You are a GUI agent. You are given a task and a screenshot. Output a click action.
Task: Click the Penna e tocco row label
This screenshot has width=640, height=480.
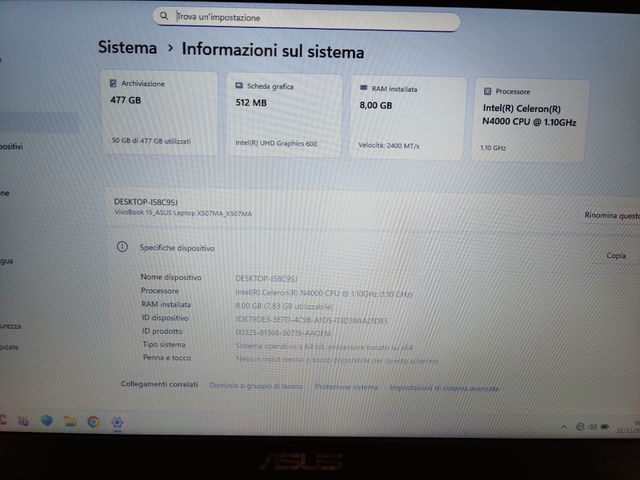167,358
